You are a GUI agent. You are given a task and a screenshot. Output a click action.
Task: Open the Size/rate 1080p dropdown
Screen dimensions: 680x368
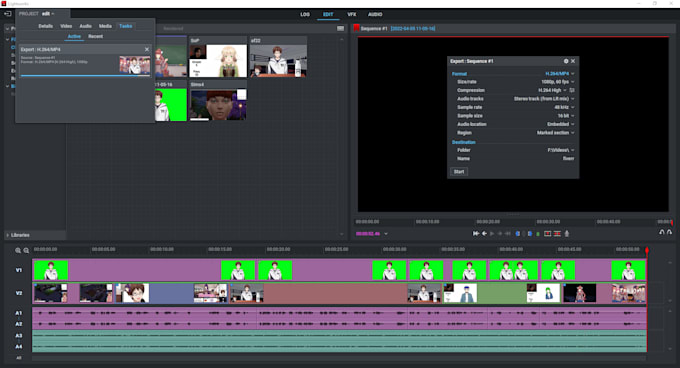click(x=558, y=82)
